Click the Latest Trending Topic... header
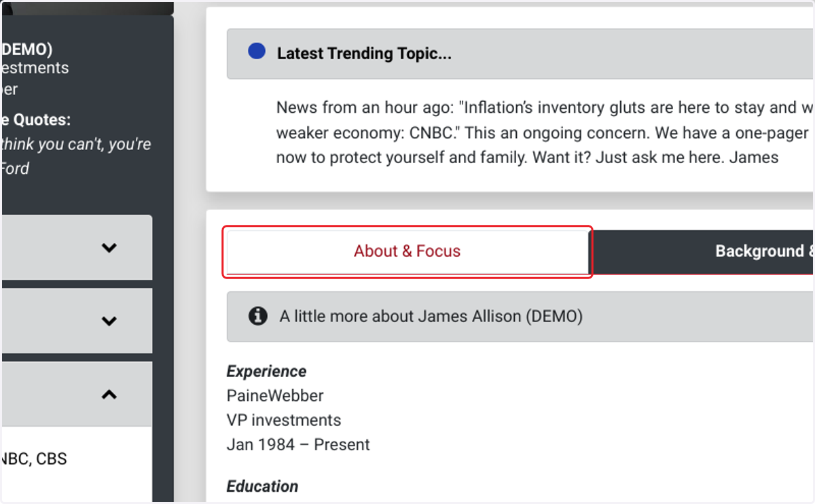Viewport: 815px width, 504px height. (x=520, y=54)
